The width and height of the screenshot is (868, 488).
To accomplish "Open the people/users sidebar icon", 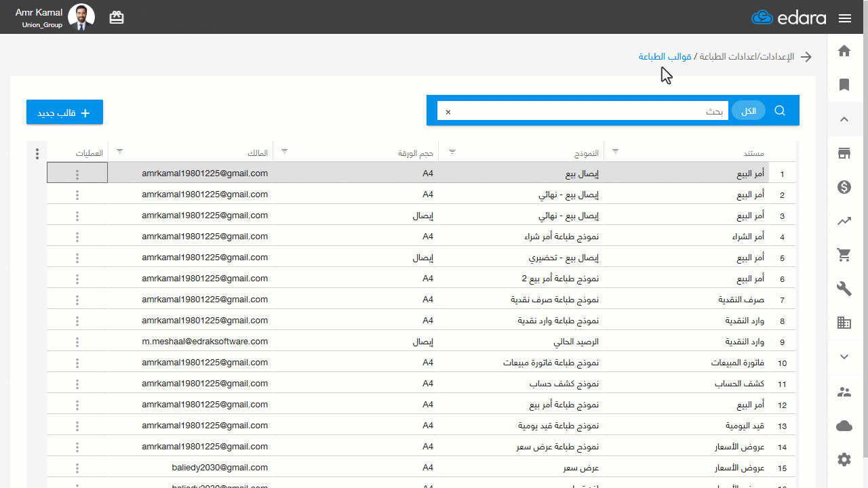I will (844, 392).
